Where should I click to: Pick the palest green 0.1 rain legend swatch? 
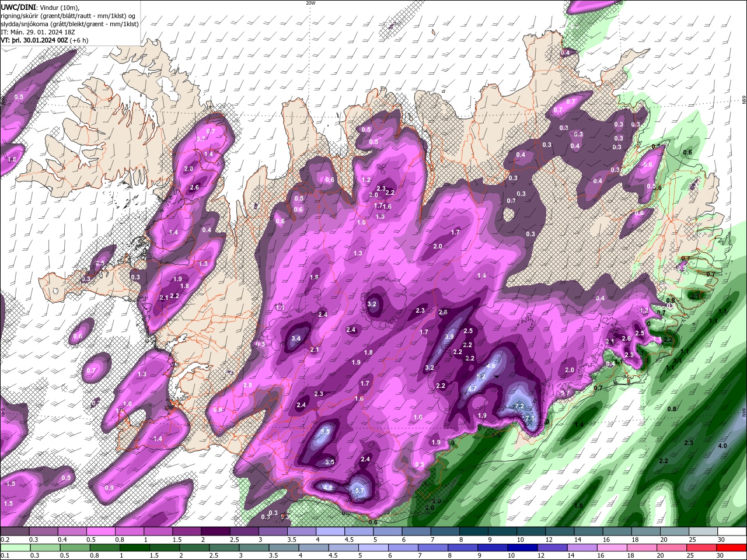tap(15, 548)
